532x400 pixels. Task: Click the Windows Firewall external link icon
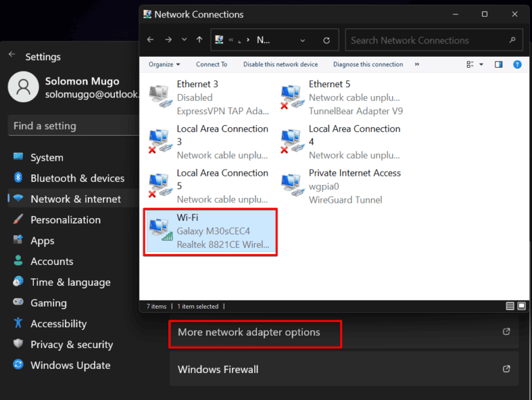pos(506,369)
